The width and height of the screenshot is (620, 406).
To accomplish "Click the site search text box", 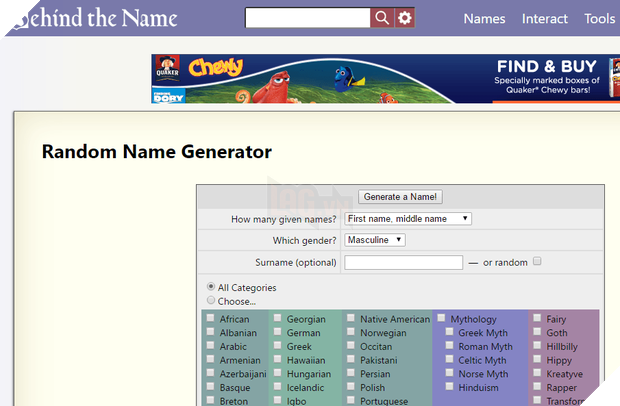I will tap(307, 18).
